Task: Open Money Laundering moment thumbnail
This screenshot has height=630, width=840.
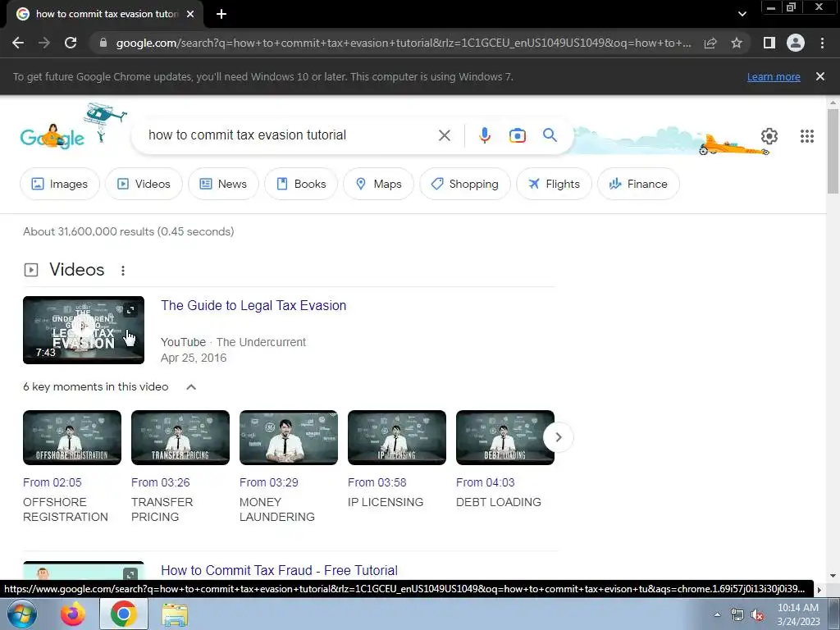Action: [x=289, y=438]
